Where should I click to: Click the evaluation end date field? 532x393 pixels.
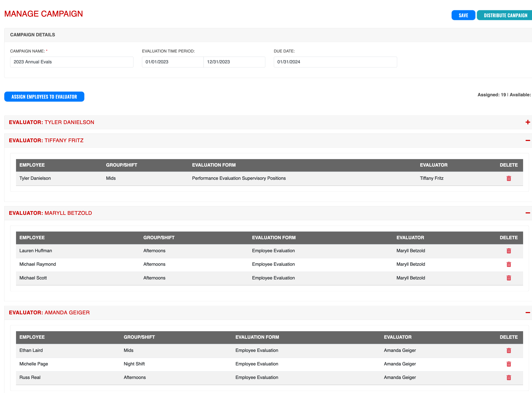[x=234, y=62]
